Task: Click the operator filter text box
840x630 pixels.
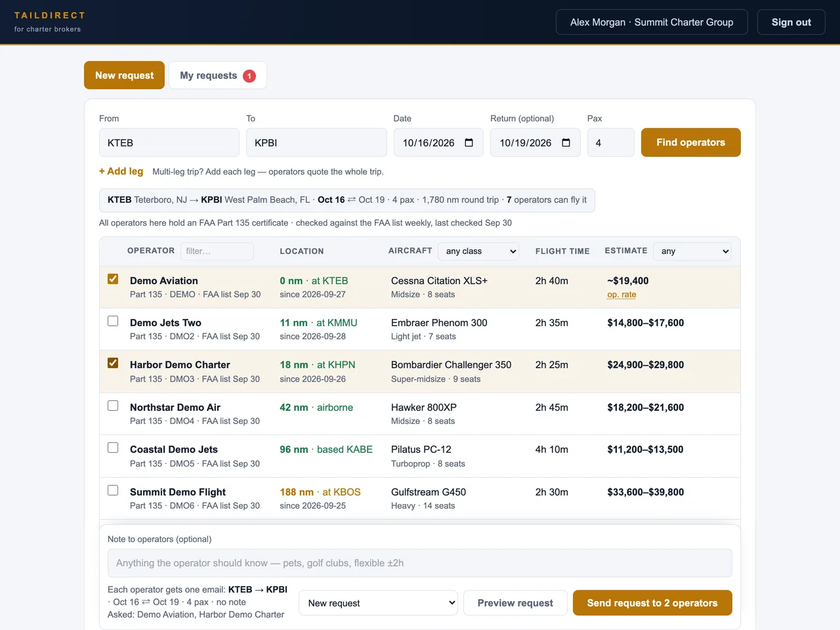Action: 217,251
